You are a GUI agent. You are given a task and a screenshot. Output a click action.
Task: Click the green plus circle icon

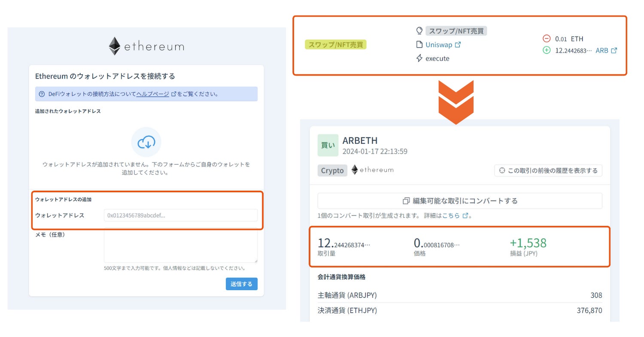coord(547,50)
